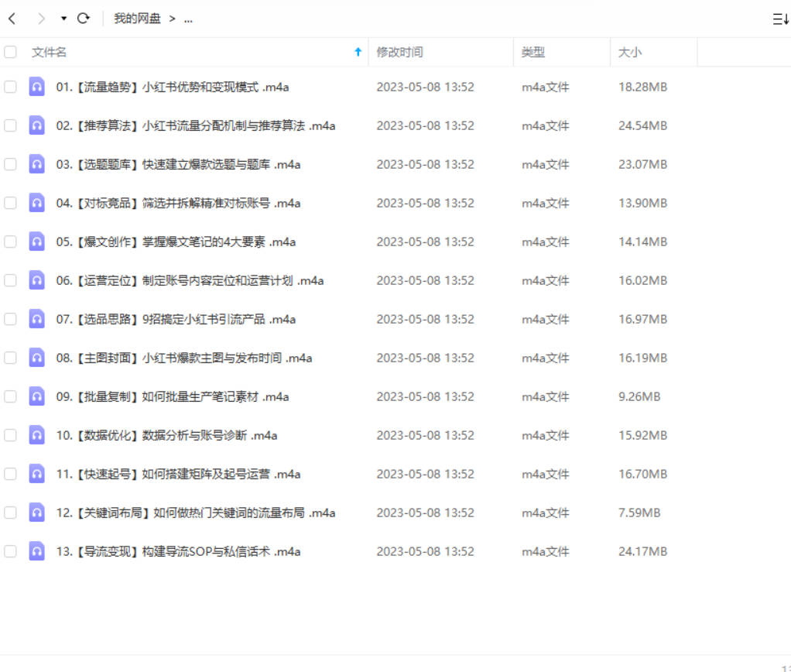
Task: Sort by 类型 column
Action: [x=532, y=52]
